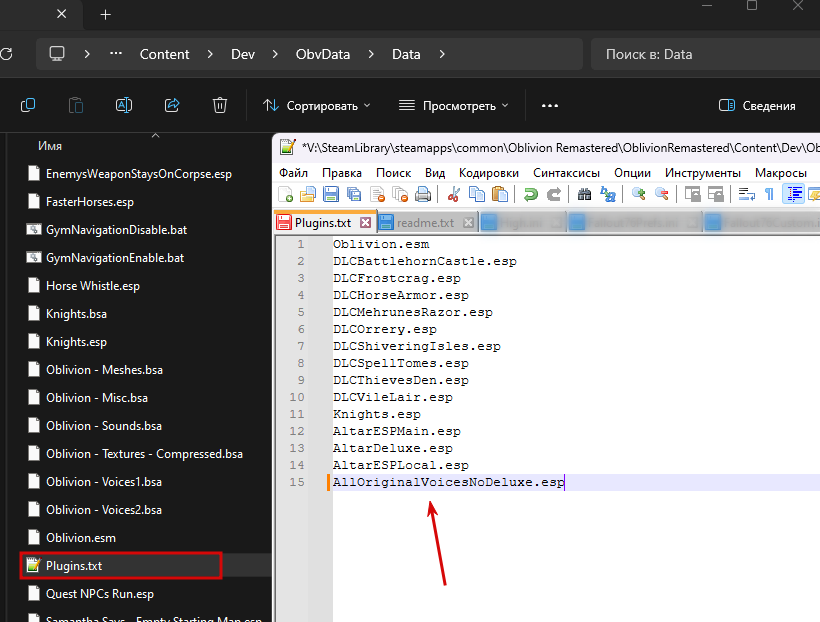Image resolution: width=820 pixels, height=622 pixels.
Task: Click the Explorer paste icon
Action: [76, 106]
